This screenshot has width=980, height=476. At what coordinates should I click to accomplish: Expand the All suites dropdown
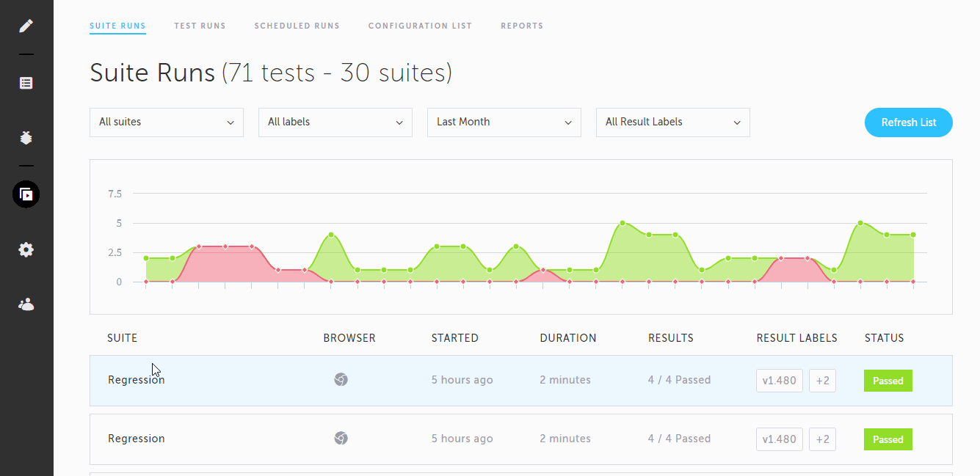[x=167, y=122]
